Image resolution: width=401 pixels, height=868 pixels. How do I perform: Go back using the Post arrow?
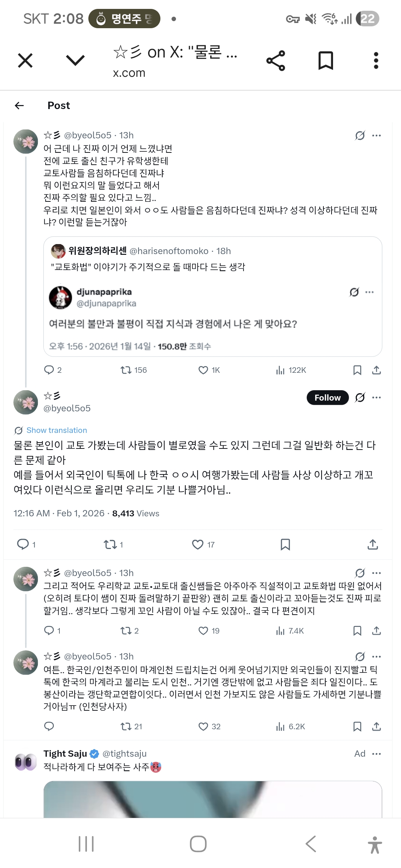pos(19,106)
